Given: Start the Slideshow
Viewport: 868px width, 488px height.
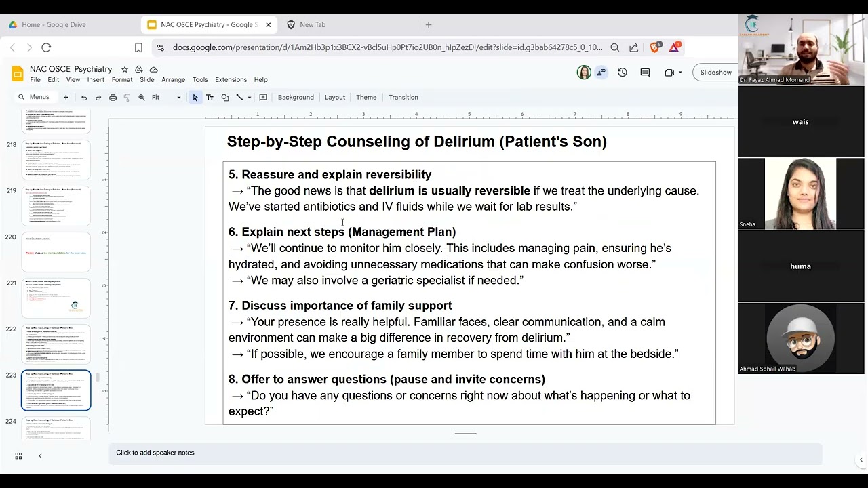Looking at the screenshot, I should [715, 73].
